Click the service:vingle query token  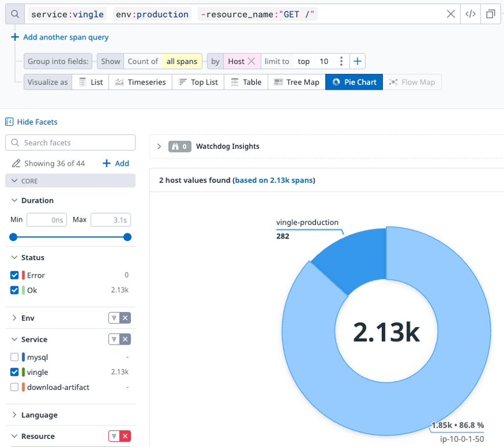(68, 14)
